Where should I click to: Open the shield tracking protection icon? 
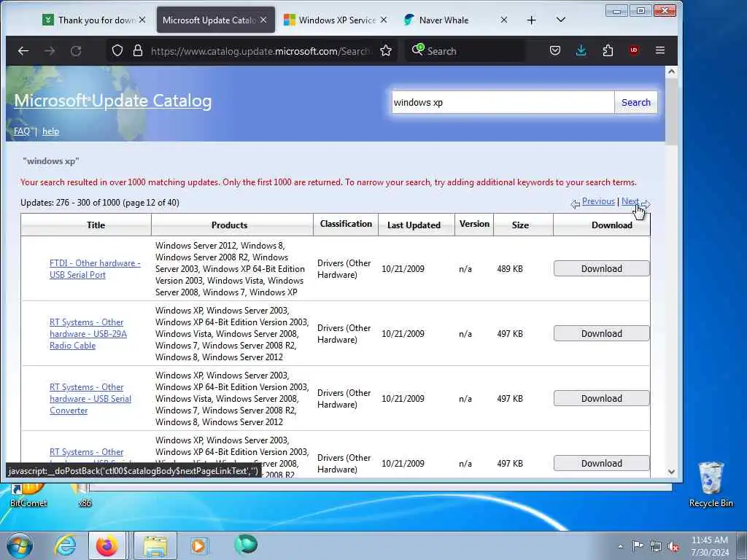(x=117, y=50)
